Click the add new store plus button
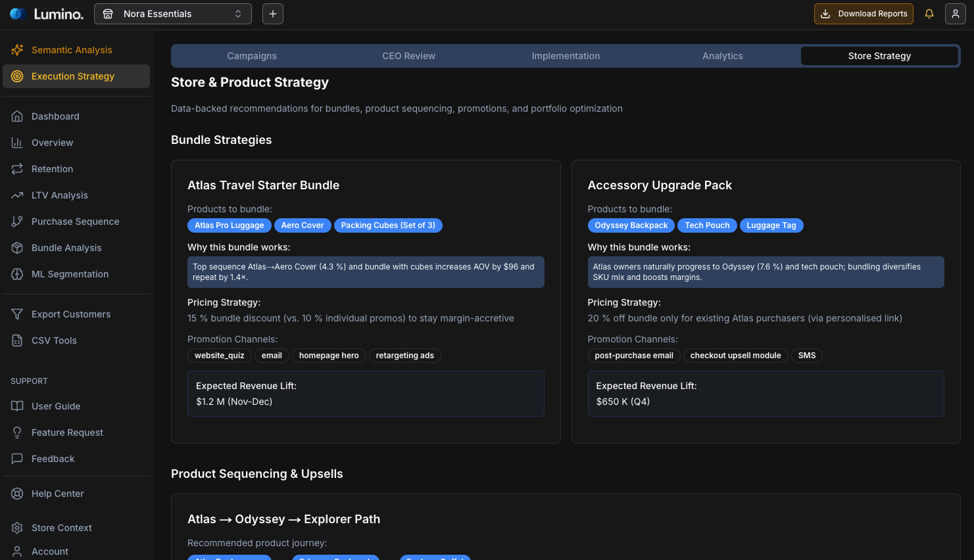974x560 pixels. point(273,13)
